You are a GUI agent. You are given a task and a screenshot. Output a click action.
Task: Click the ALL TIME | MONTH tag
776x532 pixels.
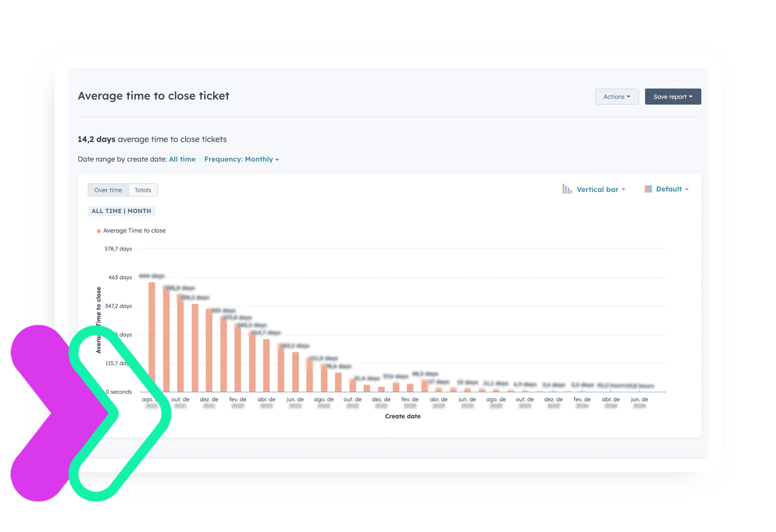click(x=121, y=211)
